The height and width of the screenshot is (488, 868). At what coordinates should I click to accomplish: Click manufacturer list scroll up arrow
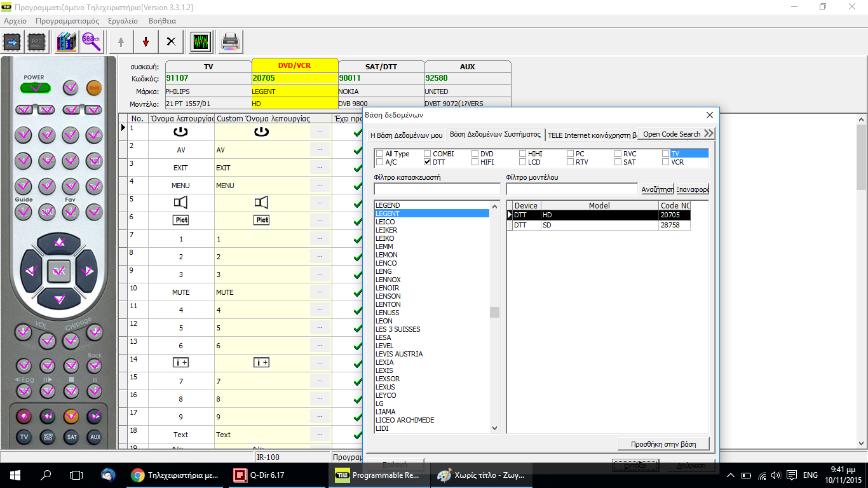point(495,206)
